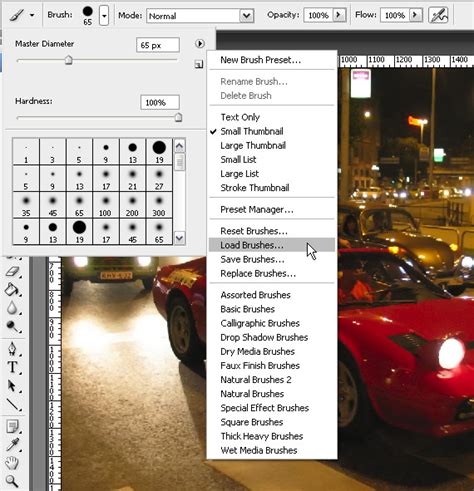This screenshot has height=491, width=474.
Task: Select the Eyedropper tool
Action: 13,445
